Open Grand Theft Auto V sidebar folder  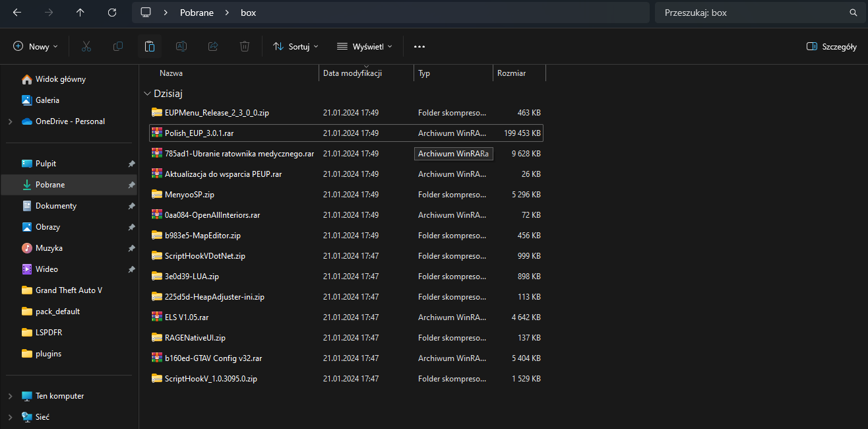point(69,290)
